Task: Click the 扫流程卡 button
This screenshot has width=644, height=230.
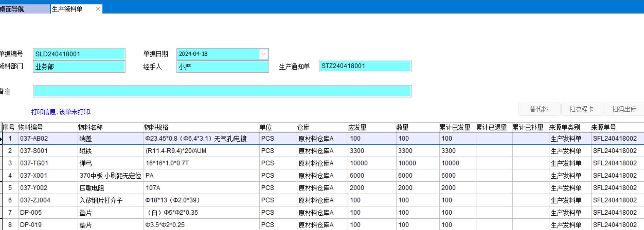Action: [581, 109]
